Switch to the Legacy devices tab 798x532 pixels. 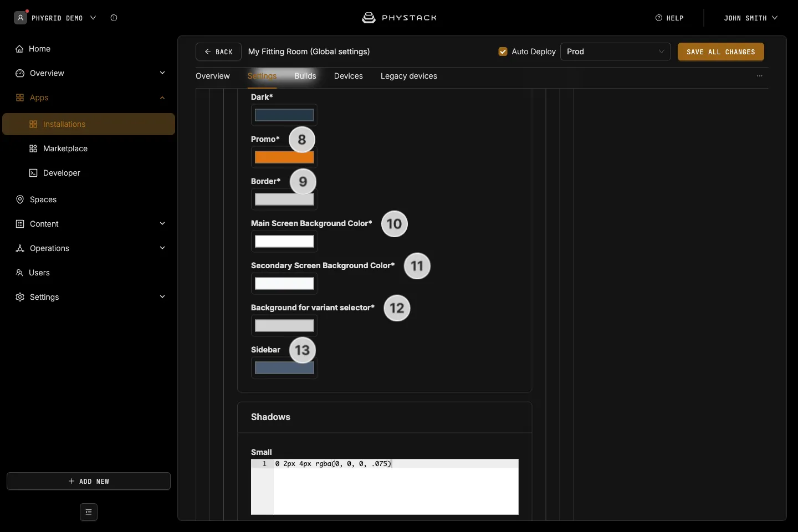coord(409,76)
